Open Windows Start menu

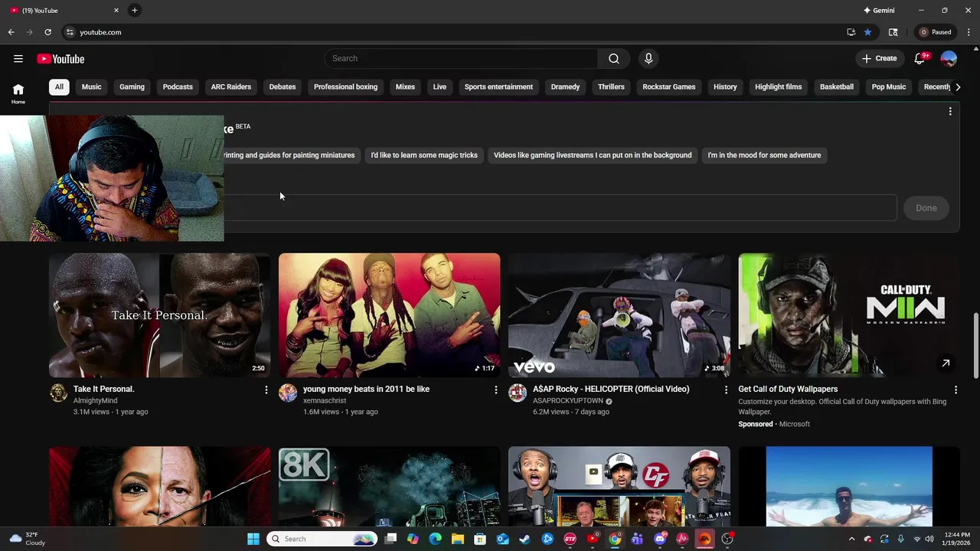[253, 539]
